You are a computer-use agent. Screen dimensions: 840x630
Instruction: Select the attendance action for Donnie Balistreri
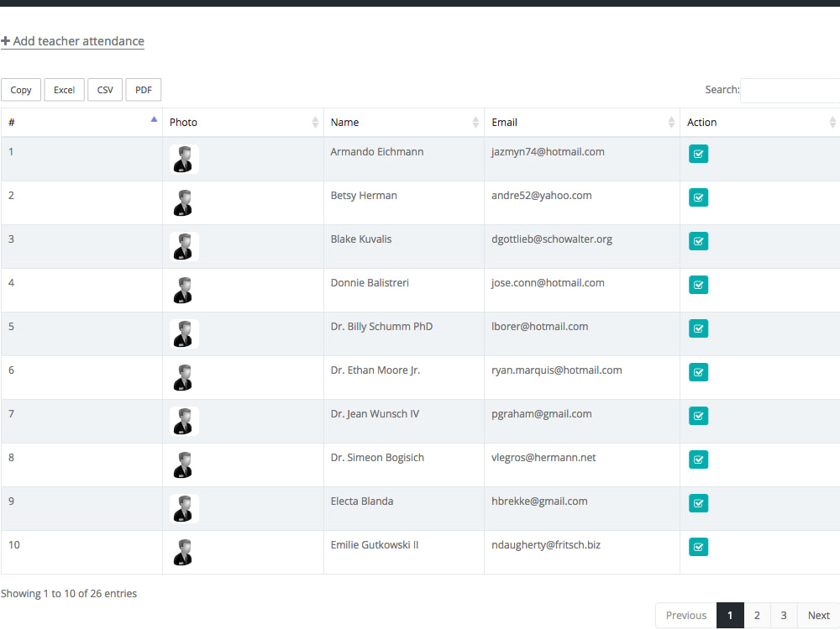click(698, 285)
